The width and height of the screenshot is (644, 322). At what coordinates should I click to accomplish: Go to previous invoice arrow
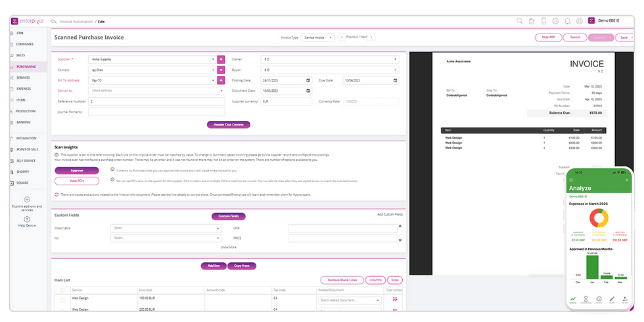pyautogui.click(x=341, y=37)
